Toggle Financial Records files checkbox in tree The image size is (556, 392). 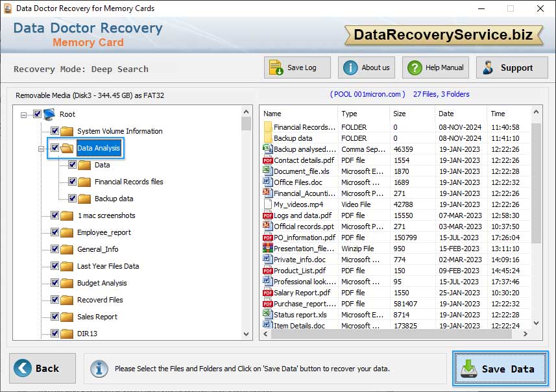pos(72,181)
